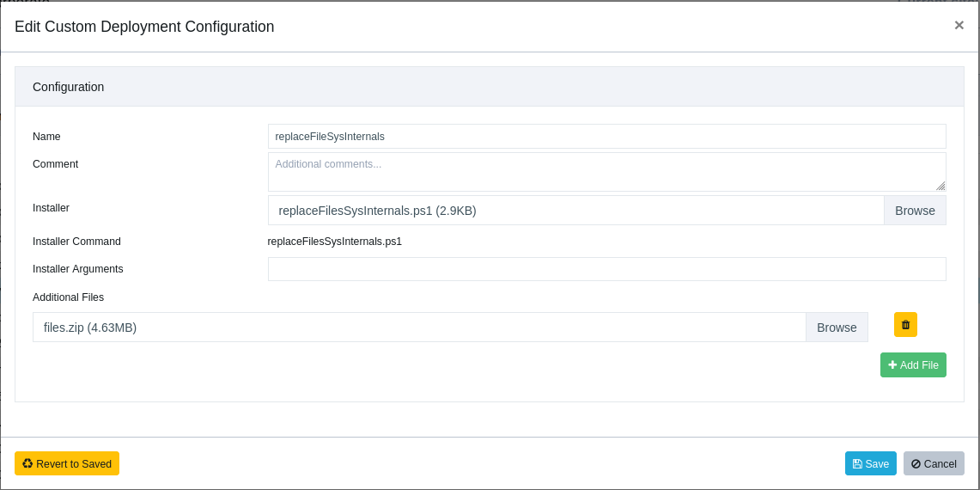
Task: Click the Installer label
Action: [51, 208]
